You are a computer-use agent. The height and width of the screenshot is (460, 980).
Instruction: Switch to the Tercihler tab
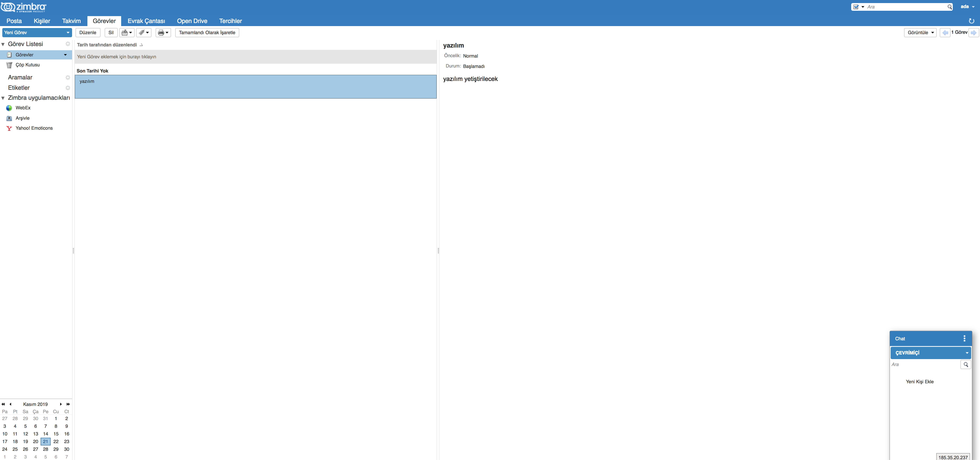(x=230, y=21)
